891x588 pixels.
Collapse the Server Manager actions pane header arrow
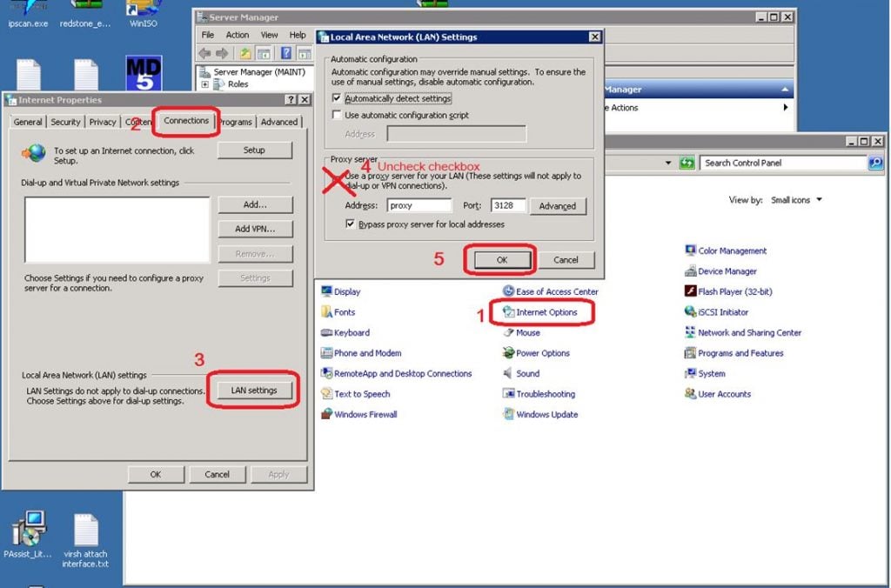point(785,90)
